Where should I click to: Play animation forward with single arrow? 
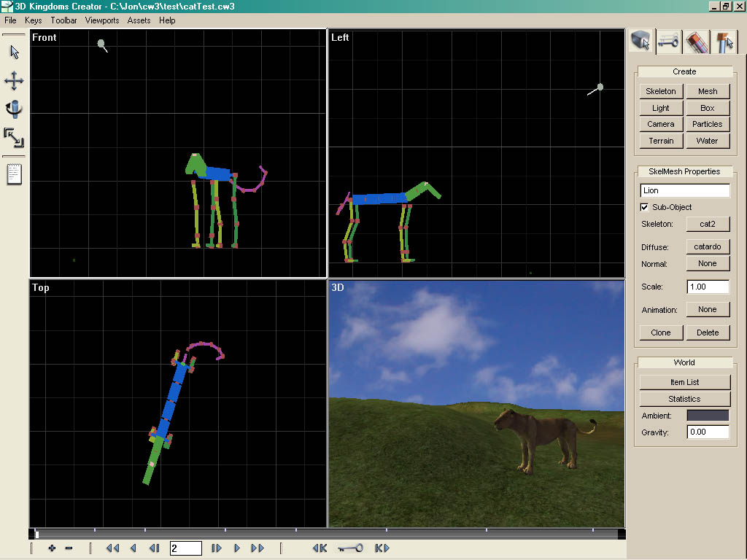coord(238,548)
